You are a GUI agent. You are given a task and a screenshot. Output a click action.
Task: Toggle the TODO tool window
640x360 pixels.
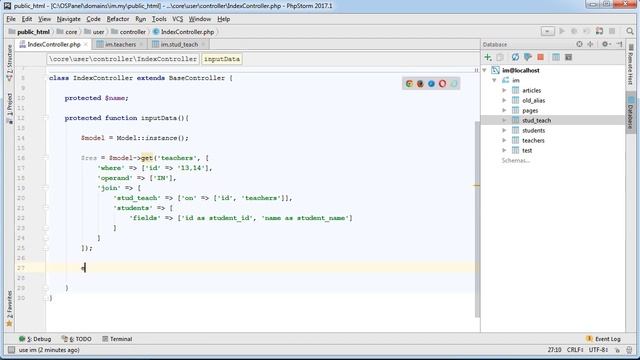click(77, 339)
